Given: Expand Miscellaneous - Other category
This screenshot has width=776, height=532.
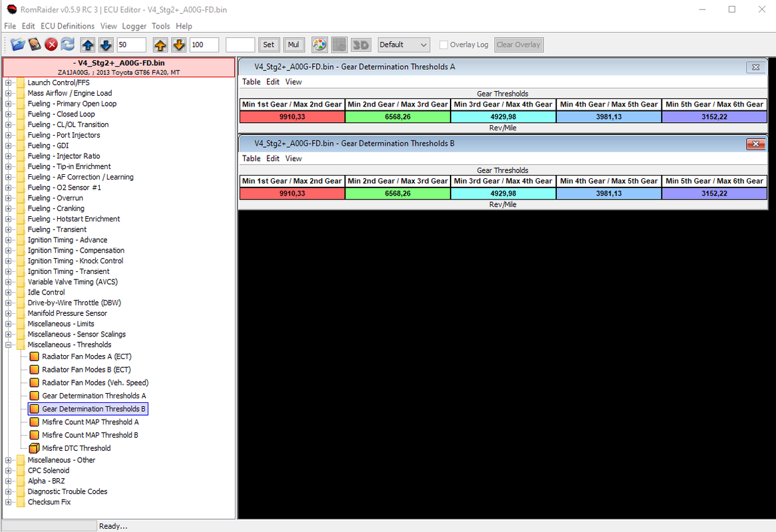Looking at the screenshot, I should (x=9, y=460).
